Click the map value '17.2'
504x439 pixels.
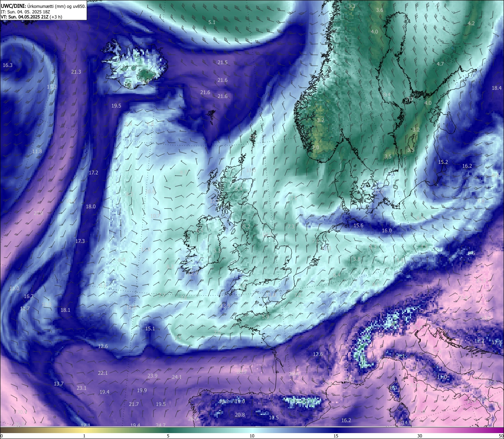pyautogui.click(x=93, y=173)
